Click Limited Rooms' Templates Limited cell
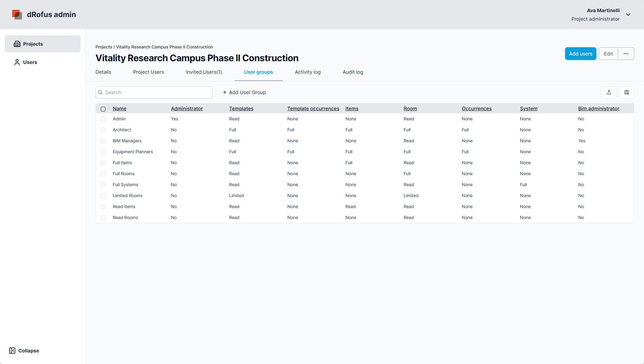The height and width of the screenshot is (364, 644). (237, 196)
